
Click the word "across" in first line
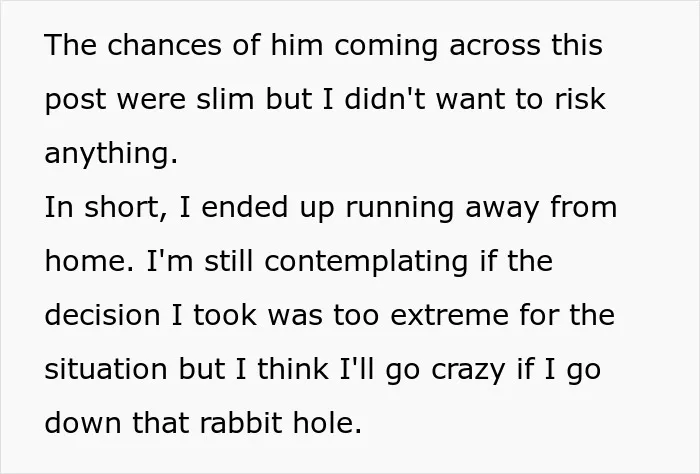click(495, 45)
